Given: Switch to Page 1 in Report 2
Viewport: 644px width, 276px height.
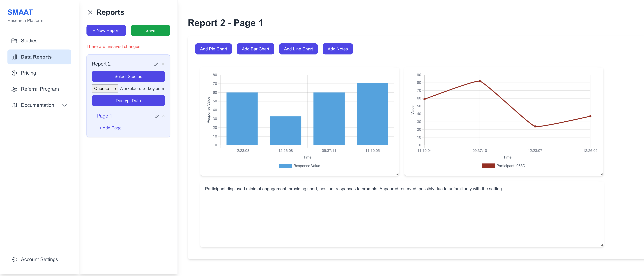Looking at the screenshot, I should pyautogui.click(x=104, y=116).
